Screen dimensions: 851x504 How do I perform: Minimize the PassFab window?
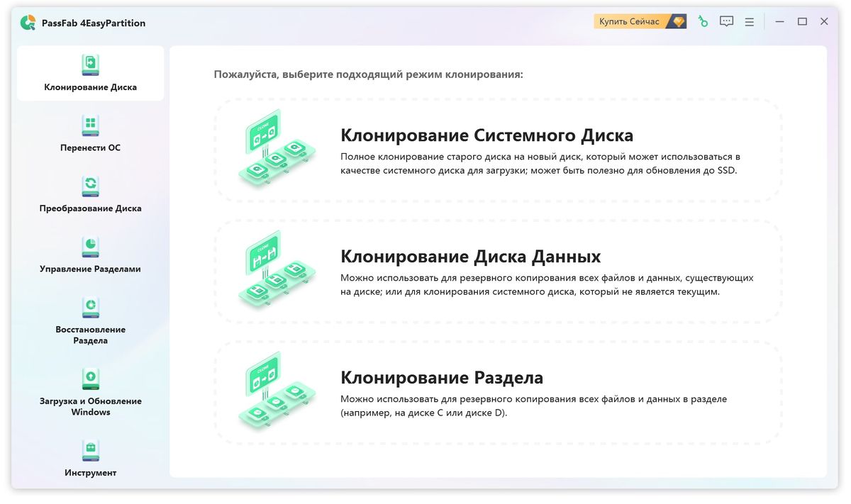click(779, 22)
